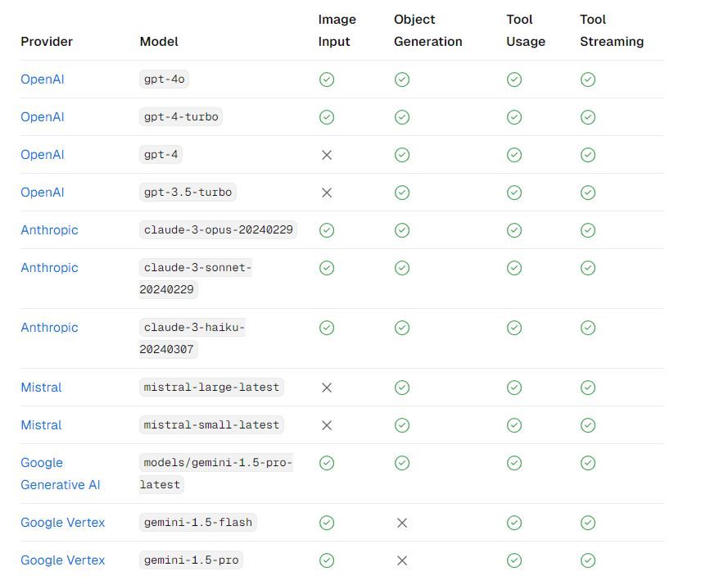This screenshot has width=728, height=585.
Task: Click claude-3-opus Tool Streaming check icon
Action: pos(588,230)
